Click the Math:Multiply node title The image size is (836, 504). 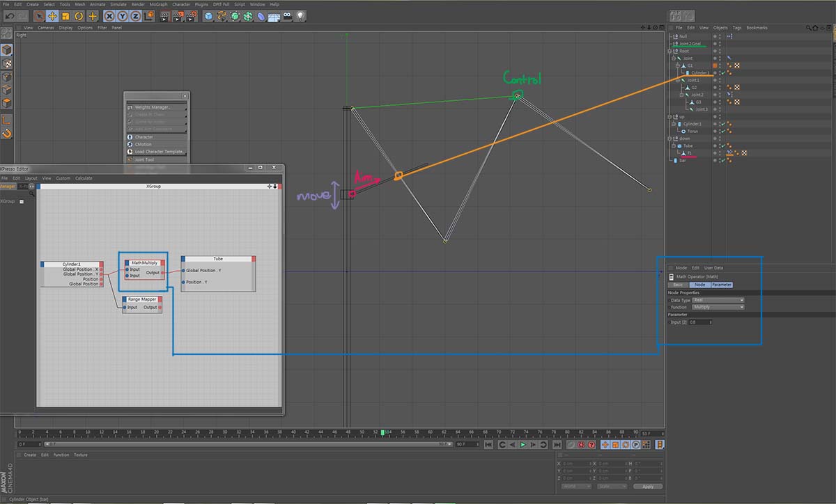[145, 262]
